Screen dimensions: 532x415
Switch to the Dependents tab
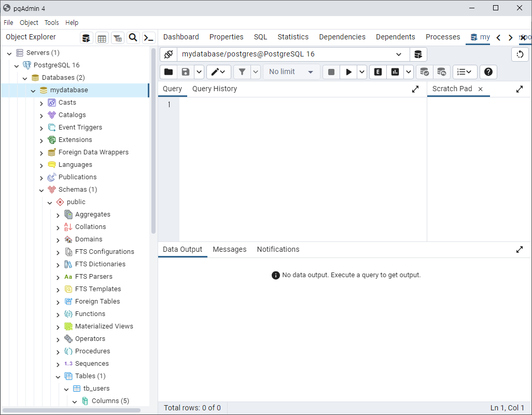tap(396, 37)
